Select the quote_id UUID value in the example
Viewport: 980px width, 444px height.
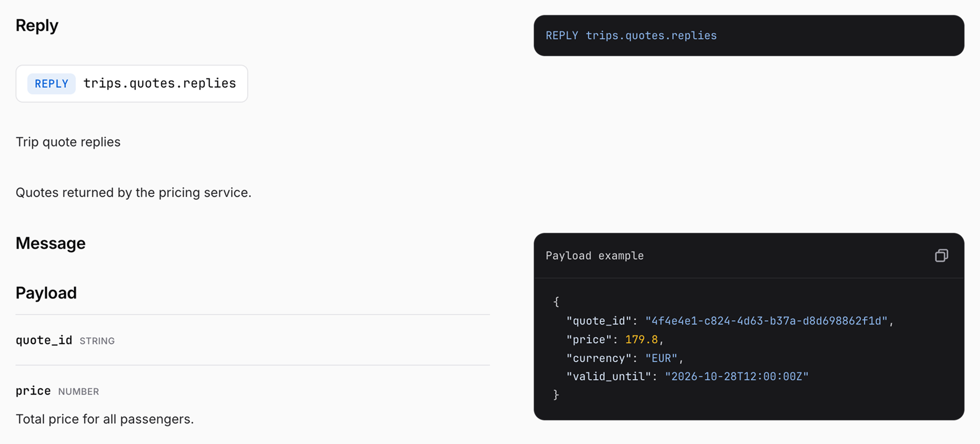click(x=766, y=321)
